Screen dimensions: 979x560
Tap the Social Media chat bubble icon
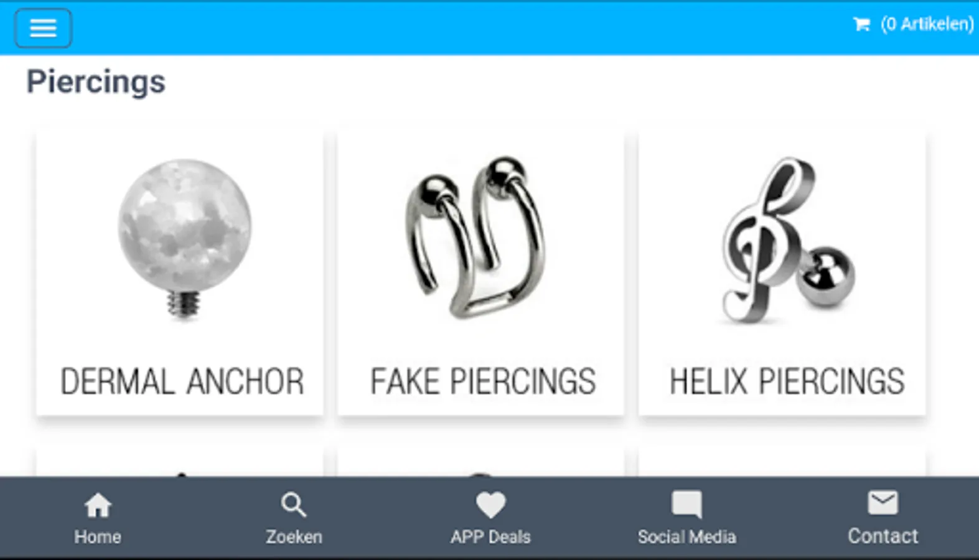[x=686, y=505]
